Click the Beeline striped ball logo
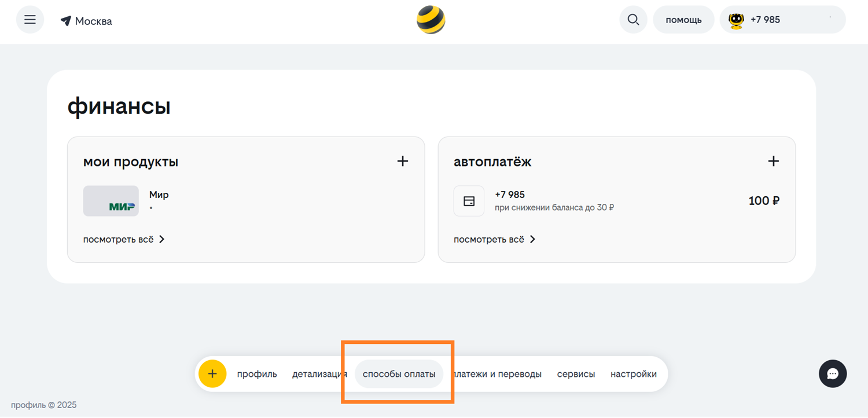868x418 pixels. [431, 20]
